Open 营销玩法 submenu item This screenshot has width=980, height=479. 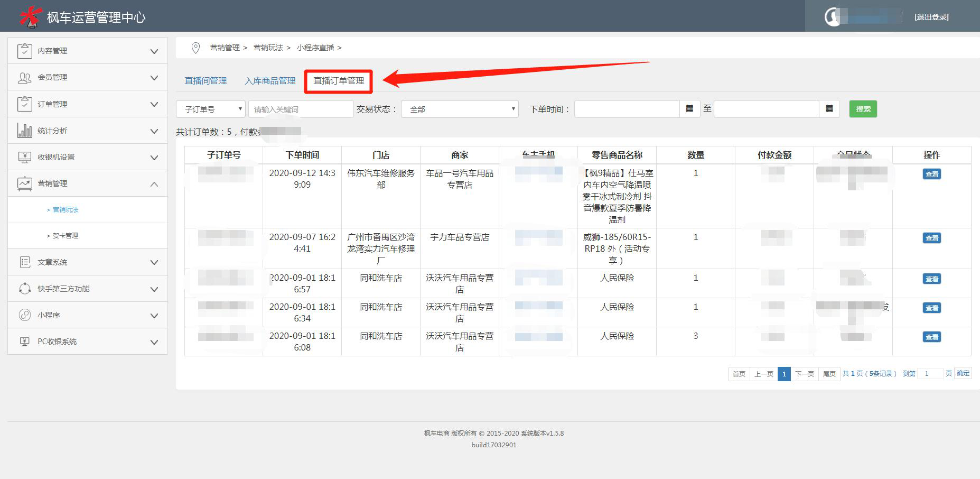(66, 210)
